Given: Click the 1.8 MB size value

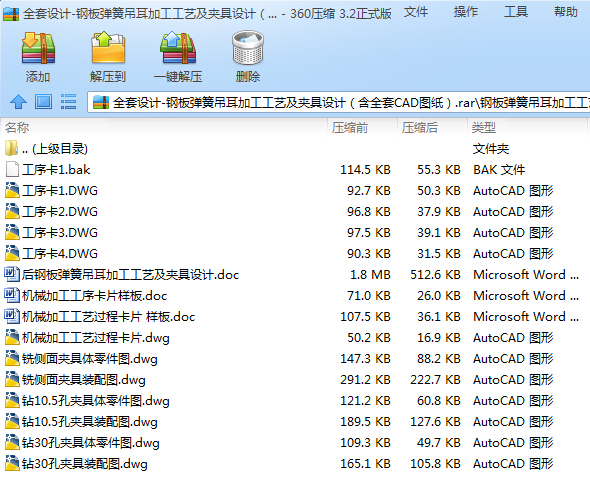Looking at the screenshot, I should coord(370,275).
